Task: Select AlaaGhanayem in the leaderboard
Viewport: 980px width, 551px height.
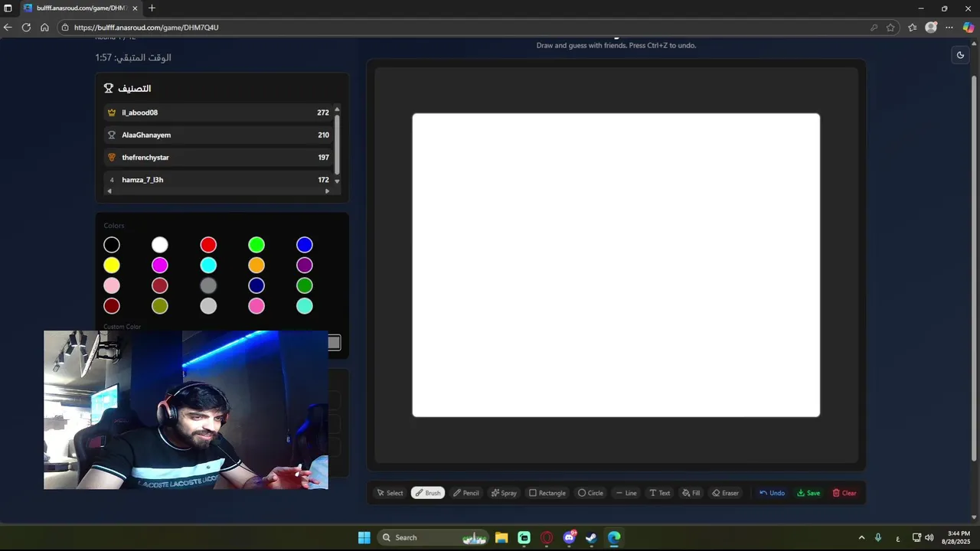Action: (218, 135)
